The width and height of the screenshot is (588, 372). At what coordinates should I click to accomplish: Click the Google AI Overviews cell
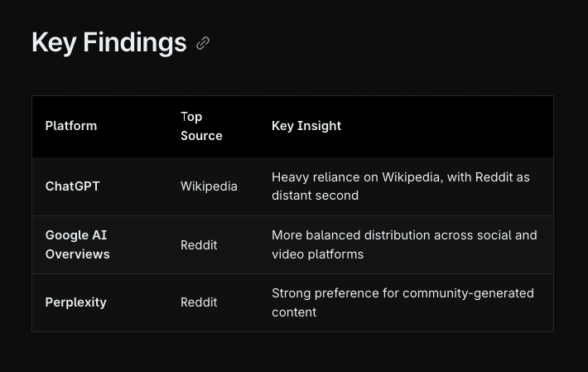[x=77, y=244]
